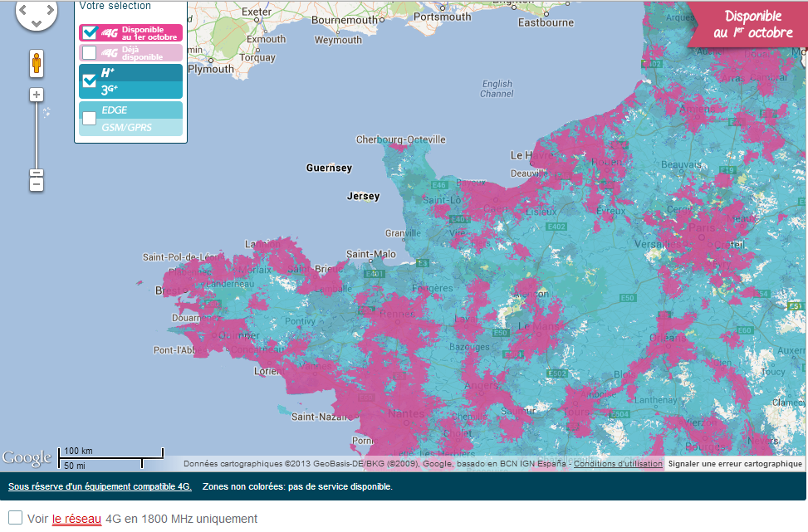Open Conditions d'utilisation link
Viewport: 808px width, 532px height.
click(618, 463)
